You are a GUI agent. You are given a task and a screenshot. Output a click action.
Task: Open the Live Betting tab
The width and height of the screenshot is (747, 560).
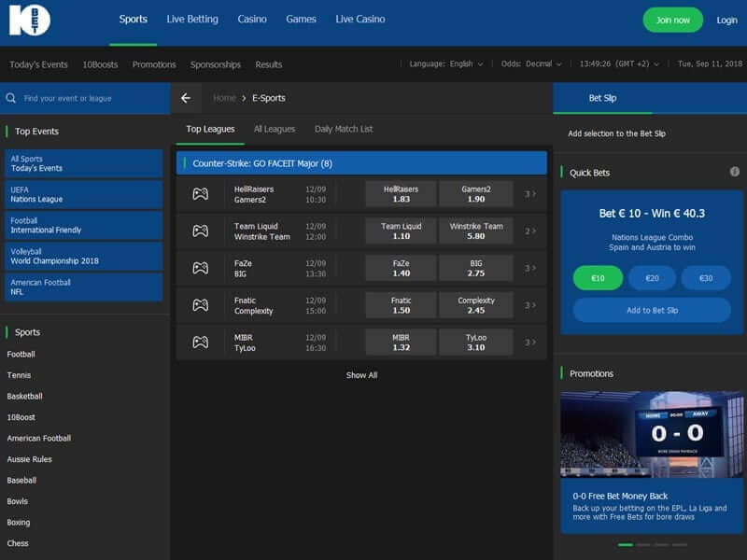coord(192,19)
